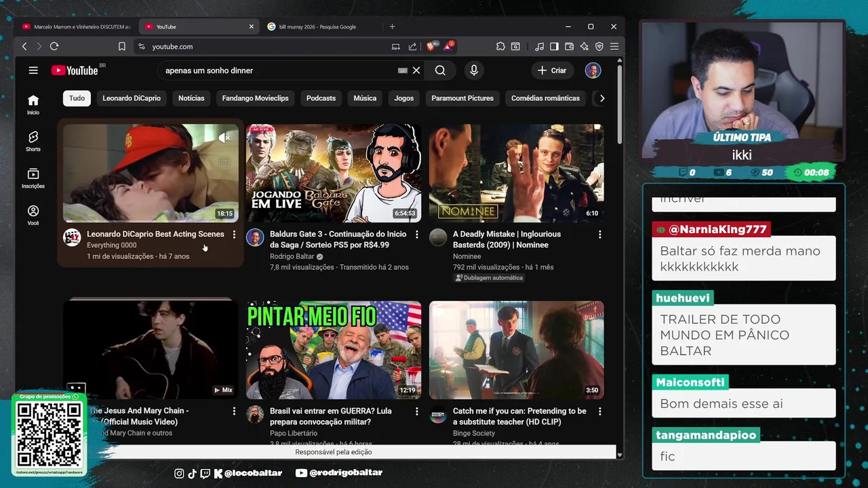Open options for A Deadly Mistake video

599,235
